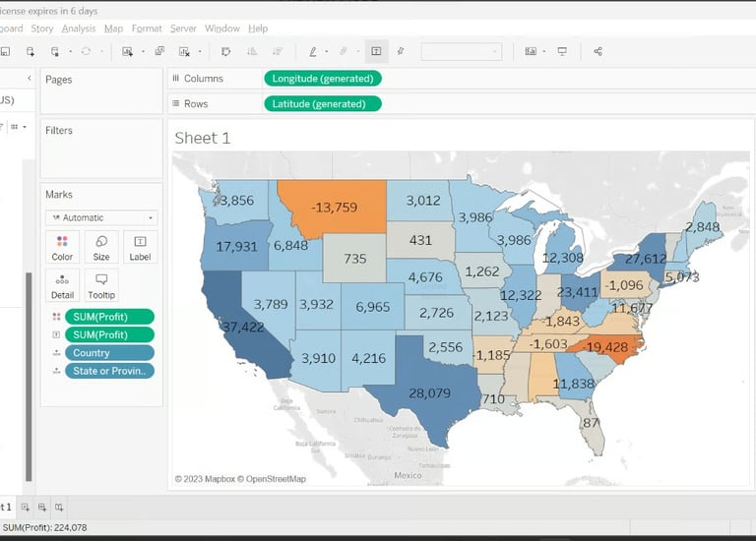Image resolution: width=756 pixels, height=541 pixels.
Task: Expand the Pause Auto Updates dropdown arrow
Action: [x=71, y=51]
